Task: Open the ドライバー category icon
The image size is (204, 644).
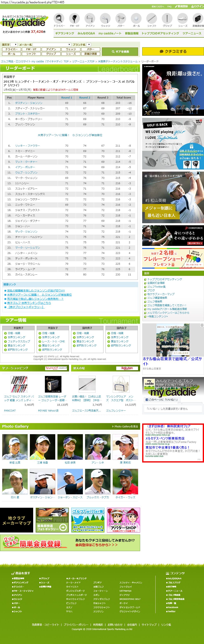Action: tap(59, 20)
